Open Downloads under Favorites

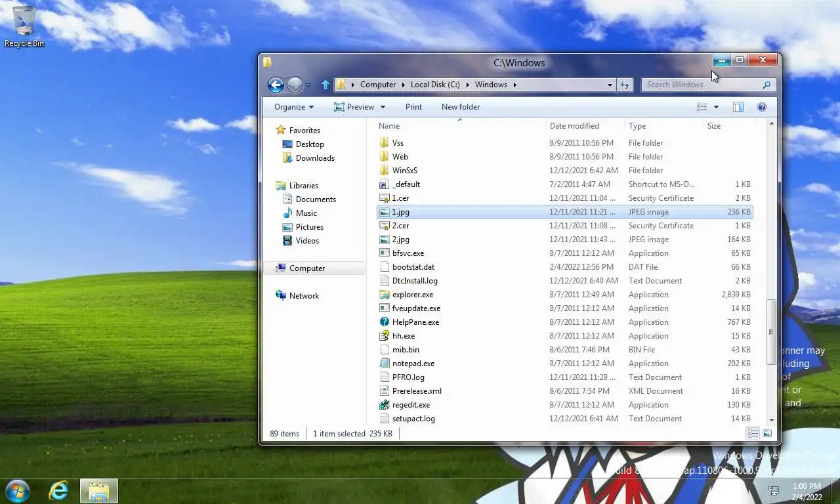[315, 158]
